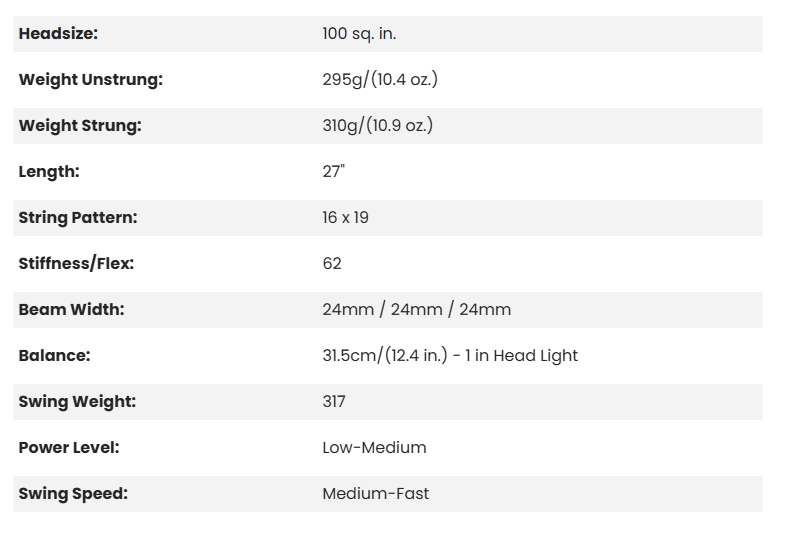Select the 310g/(10.9 oz.) value

click(x=377, y=126)
